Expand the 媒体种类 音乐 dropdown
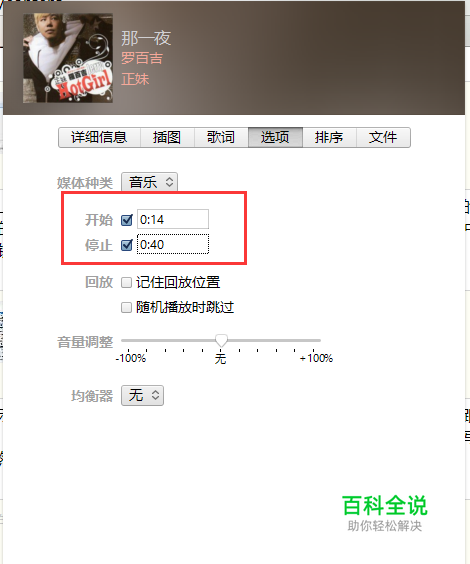 pyautogui.click(x=149, y=182)
